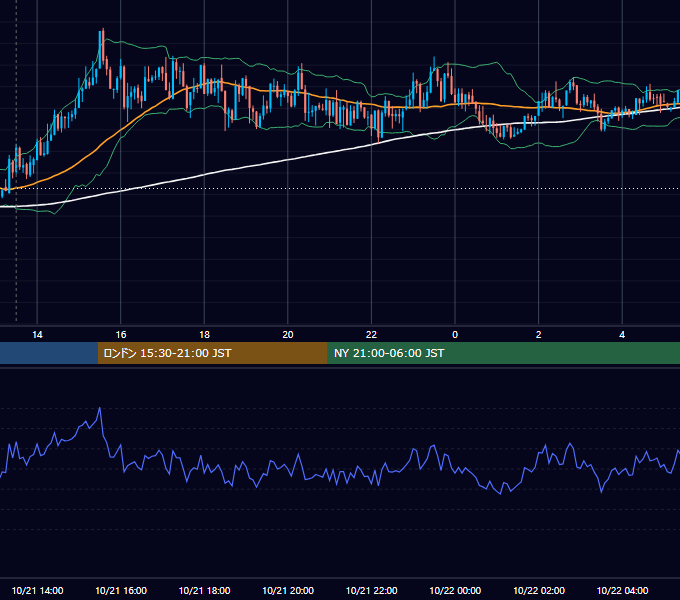The image size is (680, 600).
Task: Click the 10/21 20:00 date label
Action: (288, 590)
